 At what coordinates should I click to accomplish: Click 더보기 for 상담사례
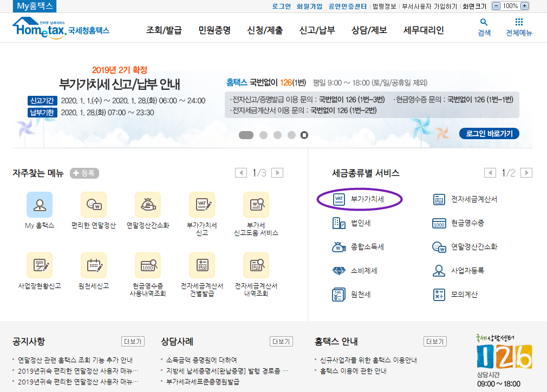281,342
